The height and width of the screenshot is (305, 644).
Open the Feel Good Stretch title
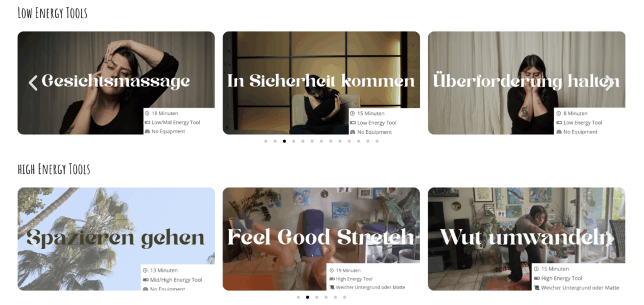(321, 237)
